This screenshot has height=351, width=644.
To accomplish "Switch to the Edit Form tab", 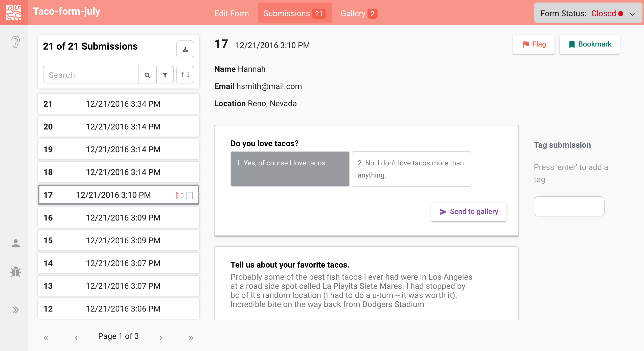I will click(x=232, y=13).
